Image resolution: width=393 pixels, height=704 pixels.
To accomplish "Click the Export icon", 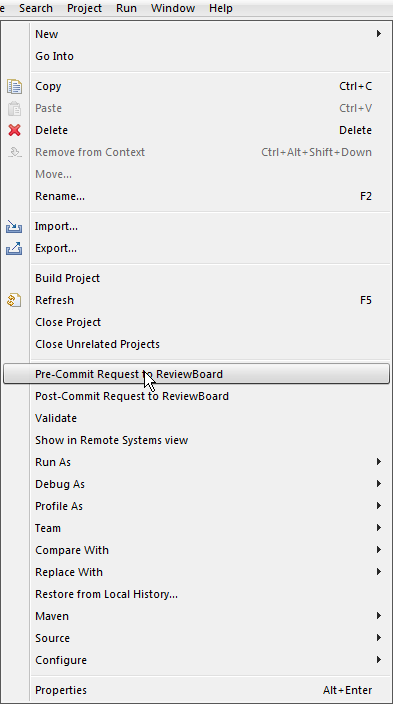I will click(14, 248).
